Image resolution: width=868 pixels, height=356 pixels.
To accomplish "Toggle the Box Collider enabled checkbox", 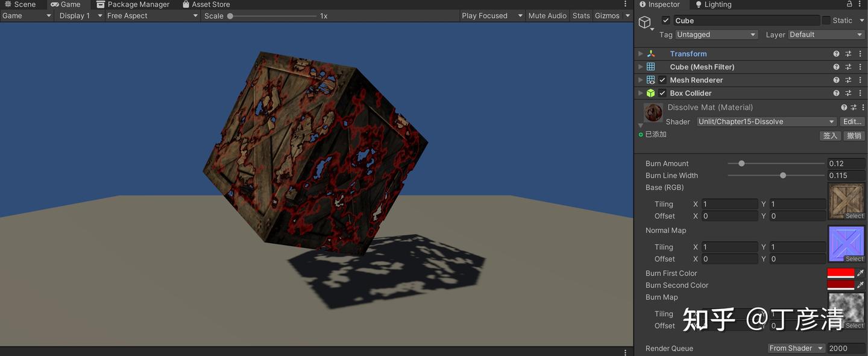I will (x=662, y=93).
